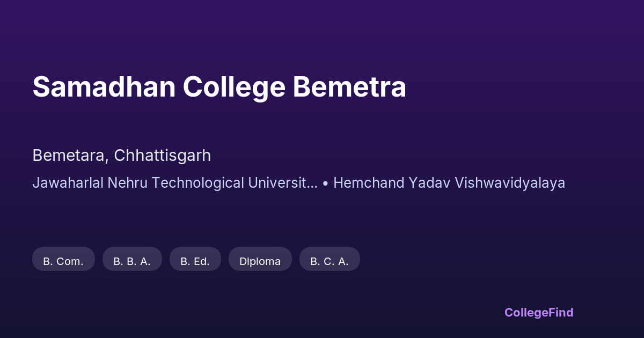644x338 pixels.
Task: Click "Chhattisgarh" in the location line
Action: 162,156
